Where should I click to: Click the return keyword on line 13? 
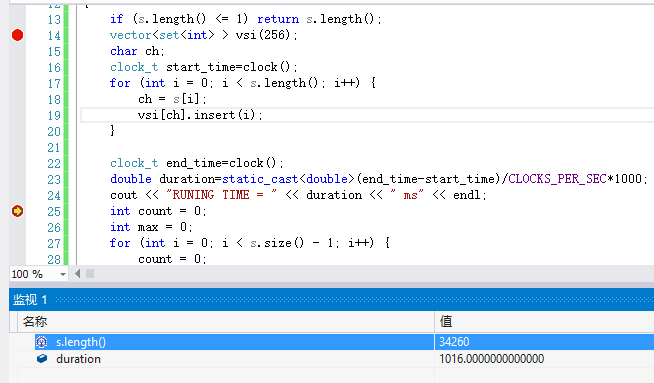(278, 19)
